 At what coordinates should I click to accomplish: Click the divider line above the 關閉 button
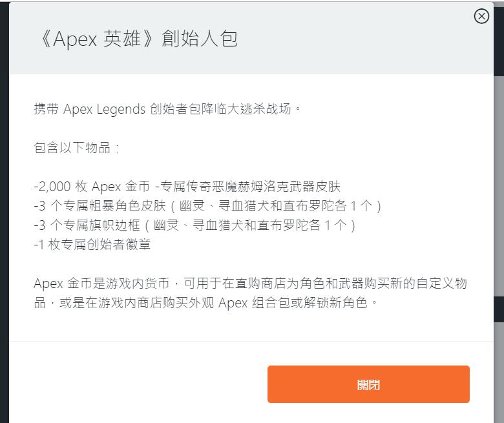tap(251, 341)
